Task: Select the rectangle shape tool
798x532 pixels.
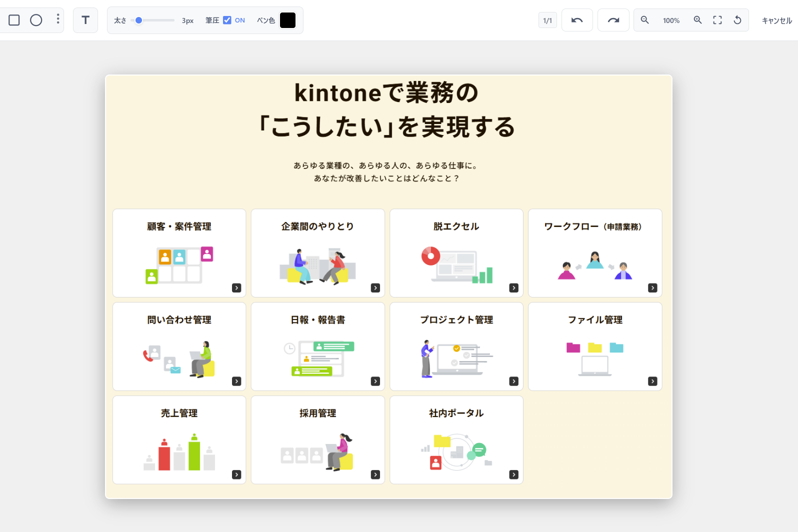Action: click(14, 20)
